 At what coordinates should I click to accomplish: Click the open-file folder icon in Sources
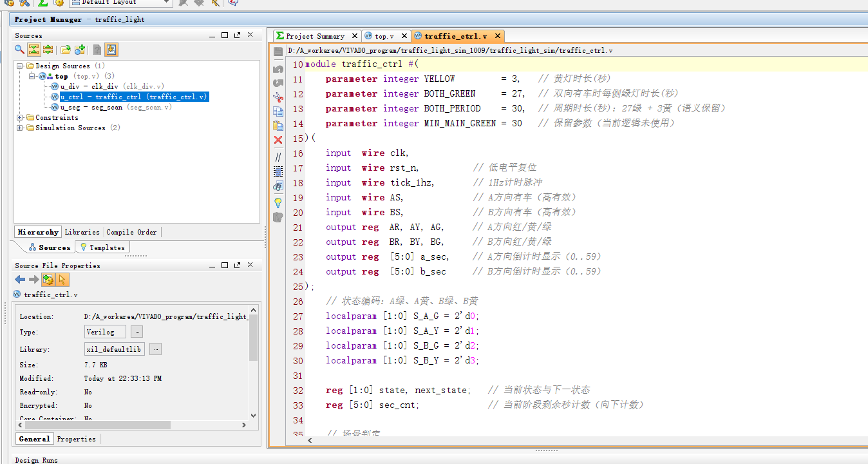click(65, 50)
